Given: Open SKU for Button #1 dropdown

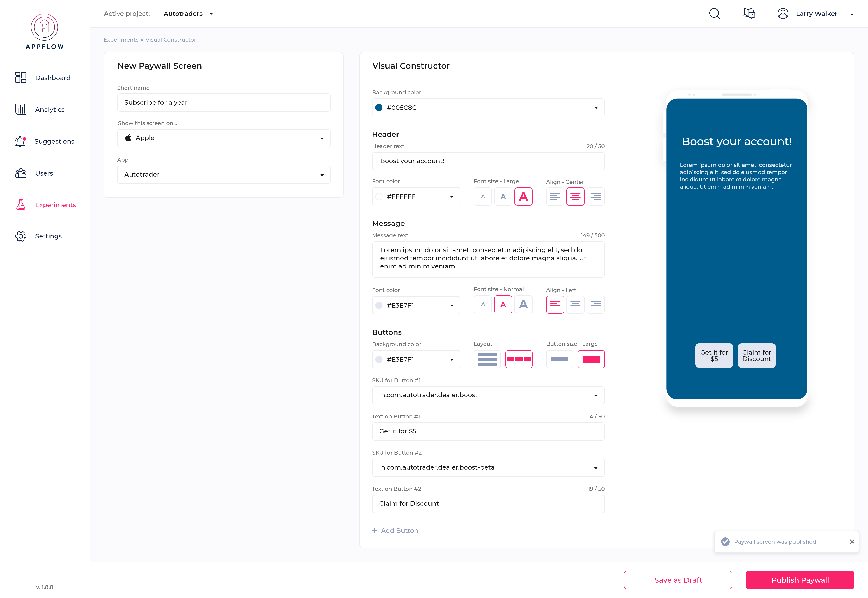Looking at the screenshot, I should coord(488,395).
